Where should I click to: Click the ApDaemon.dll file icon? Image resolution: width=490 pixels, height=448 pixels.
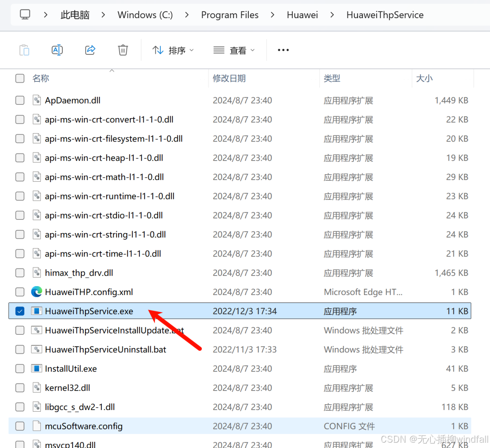[37, 100]
